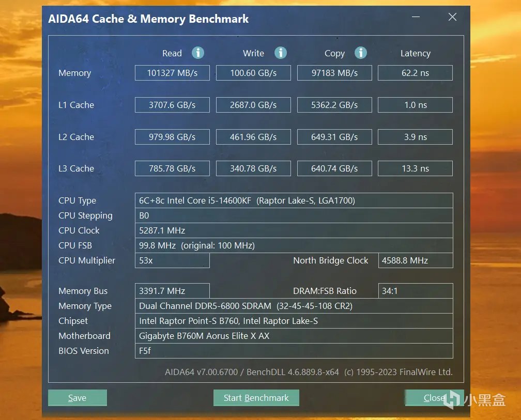This screenshot has width=521, height=420.
Task: Select L1 Cache write 2687.0 GB/s
Action: point(253,105)
